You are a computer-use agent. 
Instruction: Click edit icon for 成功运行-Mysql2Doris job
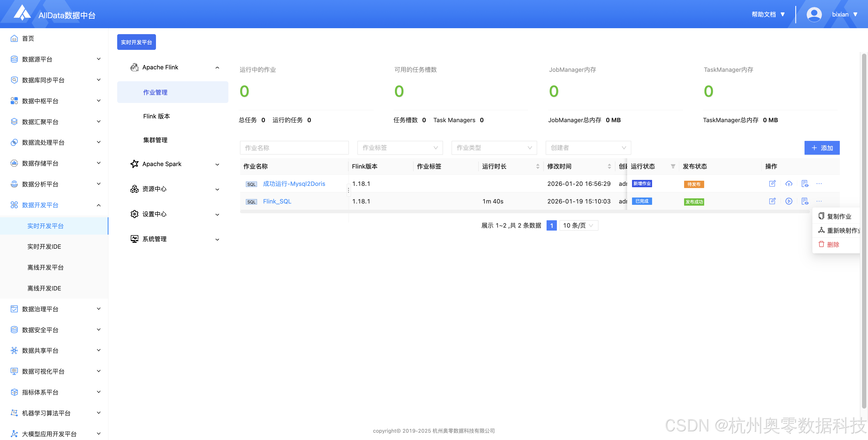click(x=772, y=183)
